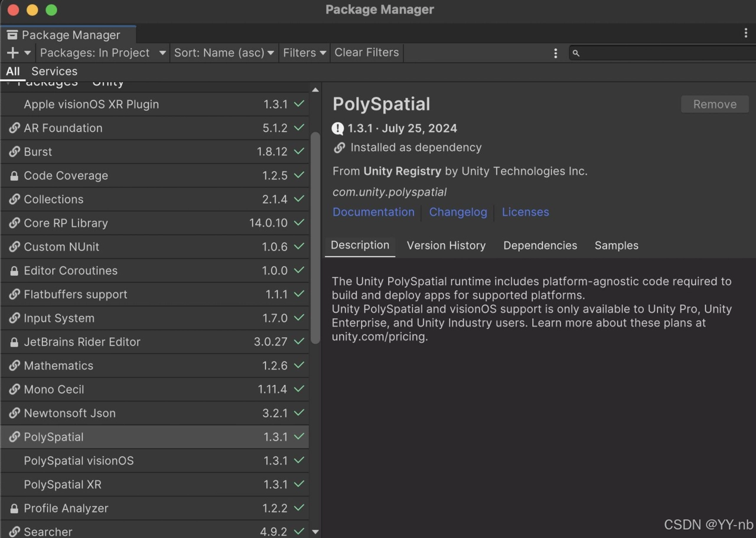Click the link icon of PolySpatial row
This screenshot has width=756, height=538.
(x=14, y=437)
